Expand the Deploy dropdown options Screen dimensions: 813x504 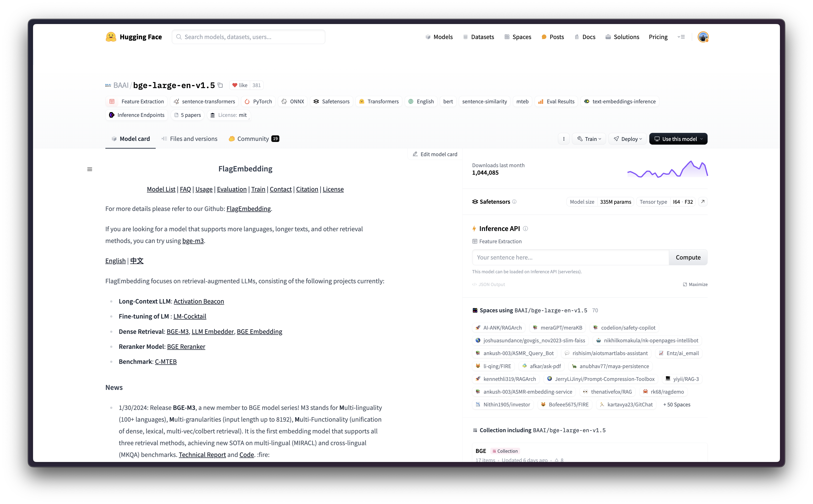(x=629, y=139)
